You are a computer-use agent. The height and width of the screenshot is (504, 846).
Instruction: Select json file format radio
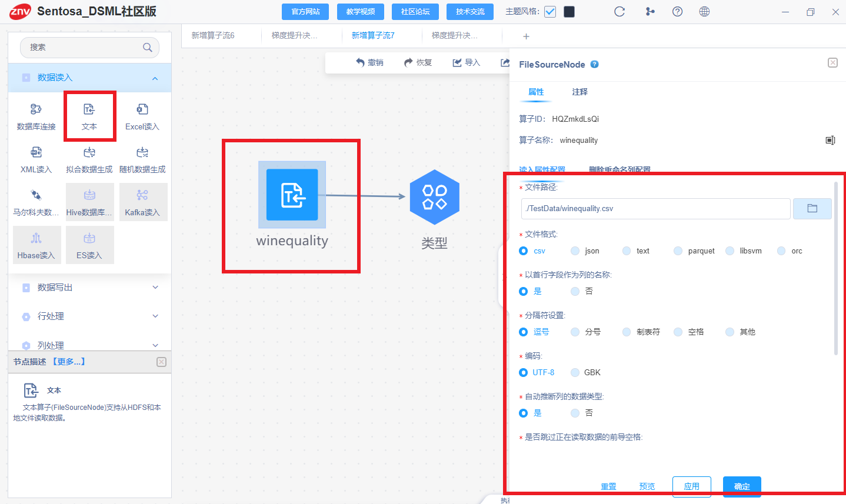pos(575,251)
